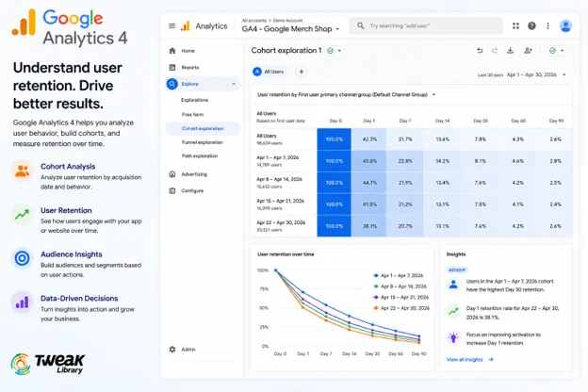Open the GA4 Google Merch Shop property dropdown
This screenshot has width=588, height=392.
tap(290, 29)
